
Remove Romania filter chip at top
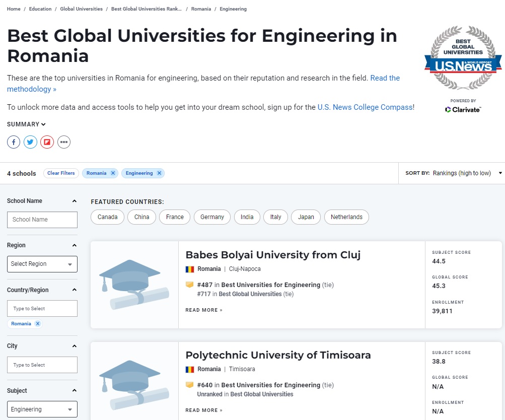113,173
